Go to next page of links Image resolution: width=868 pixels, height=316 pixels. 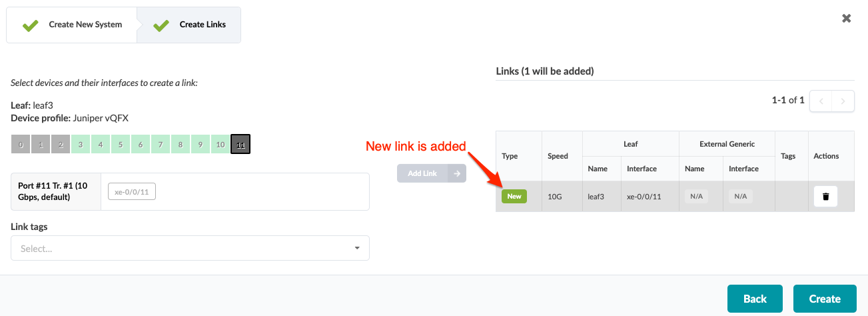pyautogui.click(x=843, y=101)
